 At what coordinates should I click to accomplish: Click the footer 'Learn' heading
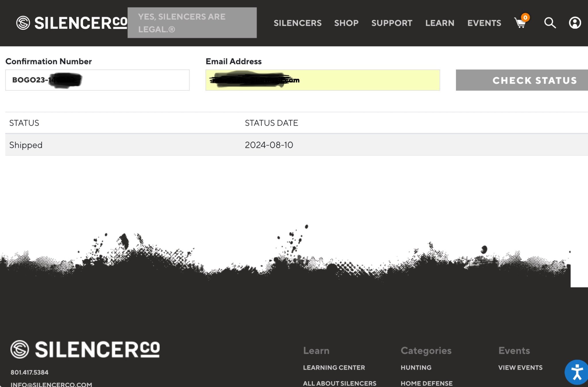[x=316, y=351]
